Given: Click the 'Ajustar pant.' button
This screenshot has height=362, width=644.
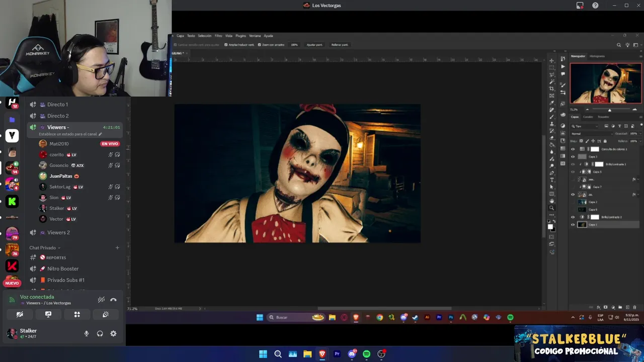Looking at the screenshot, I should click(x=314, y=45).
